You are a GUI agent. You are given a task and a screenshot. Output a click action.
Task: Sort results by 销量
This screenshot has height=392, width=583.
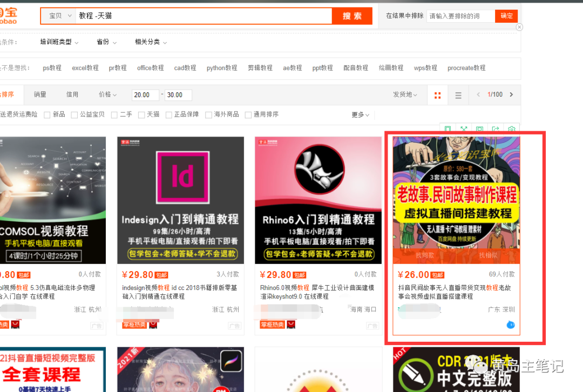pyautogui.click(x=40, y=94)
